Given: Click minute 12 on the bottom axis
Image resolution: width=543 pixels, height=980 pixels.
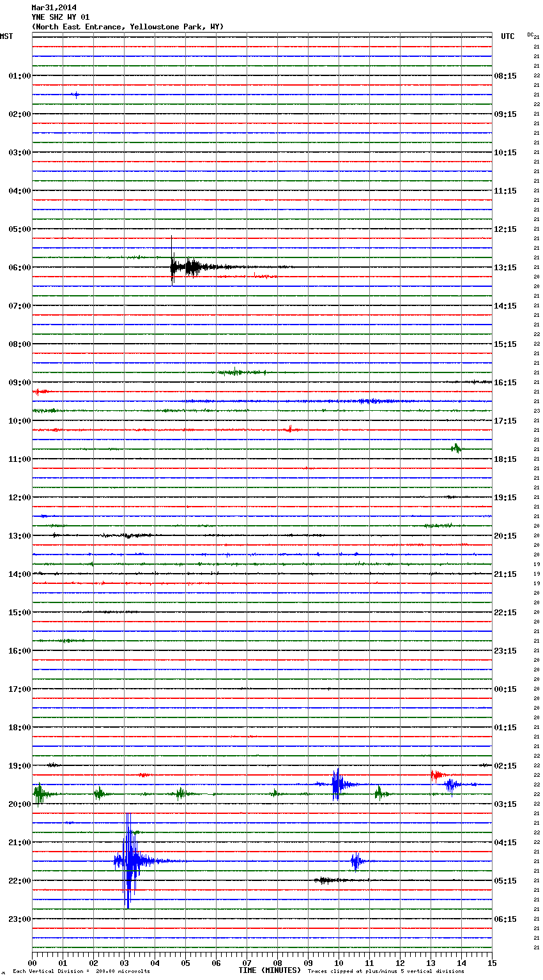Looking at the screenshot, I should 400,963.
